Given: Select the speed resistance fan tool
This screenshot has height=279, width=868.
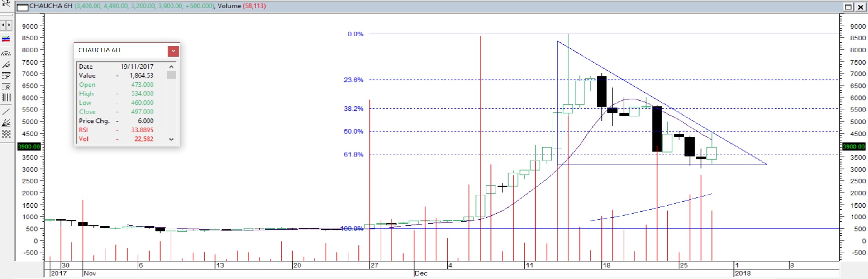Looking at the screenshot, I should click(6, 122).
